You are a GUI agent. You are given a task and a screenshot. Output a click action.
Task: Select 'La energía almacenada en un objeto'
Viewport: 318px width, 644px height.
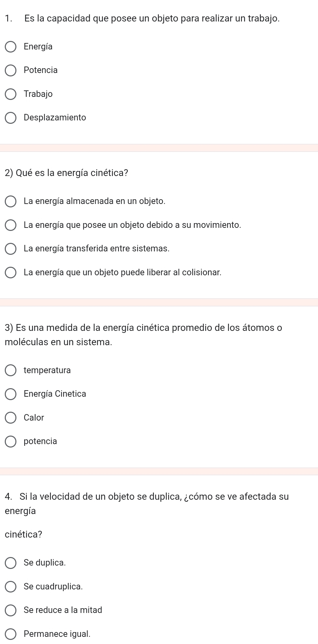click(x=11, y=201)
